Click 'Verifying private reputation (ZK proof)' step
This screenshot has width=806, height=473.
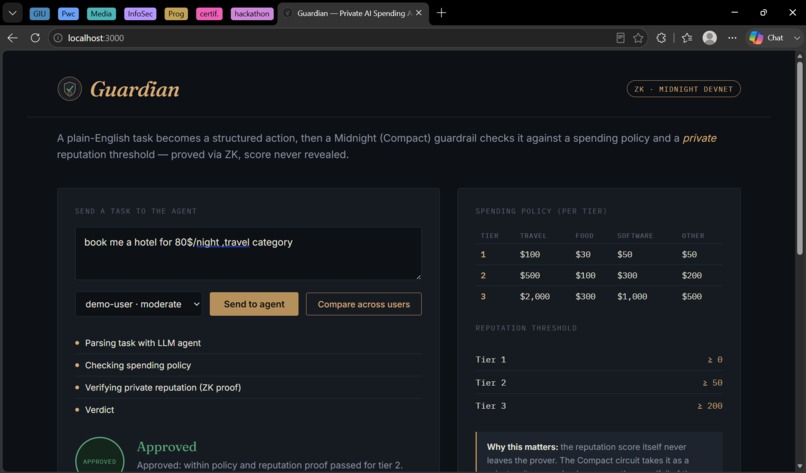[x=162, y=388]
